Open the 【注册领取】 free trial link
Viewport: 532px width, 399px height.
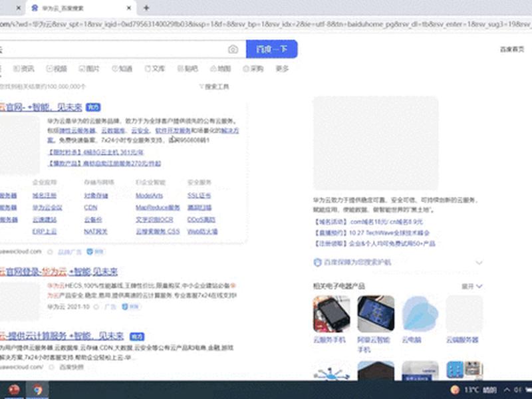(x=374, y=243)
